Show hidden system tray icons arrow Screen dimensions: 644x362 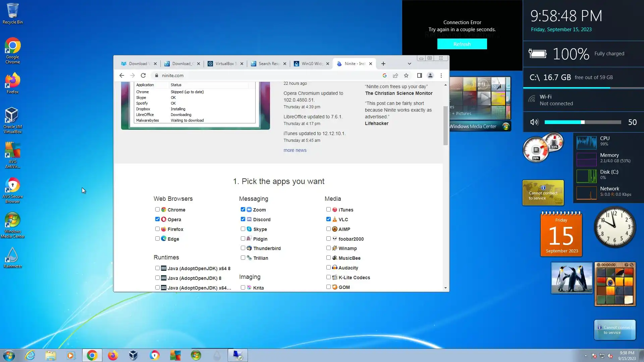click(x=586, y=356)
